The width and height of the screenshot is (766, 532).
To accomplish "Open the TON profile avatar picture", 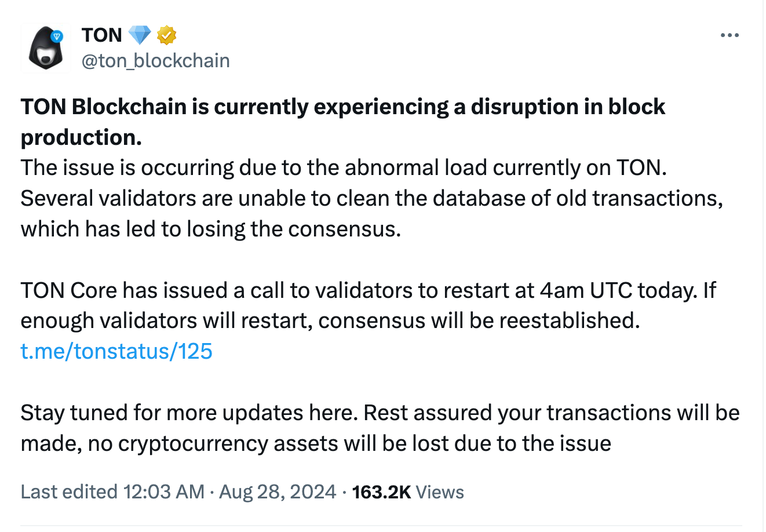I will click(x=45, y=49).
